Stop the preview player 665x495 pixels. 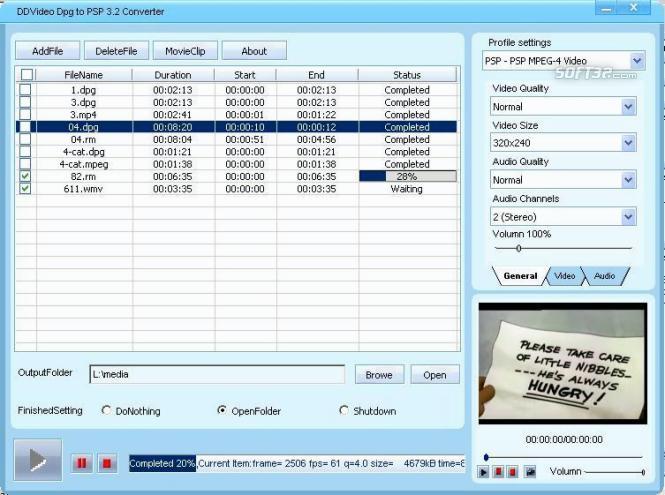point(513,472)
